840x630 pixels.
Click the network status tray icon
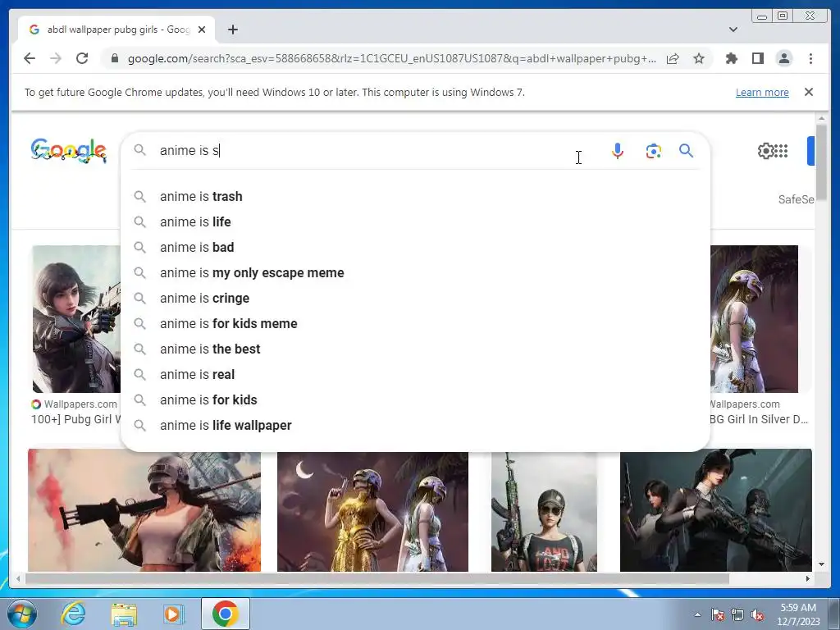(737, 614)
